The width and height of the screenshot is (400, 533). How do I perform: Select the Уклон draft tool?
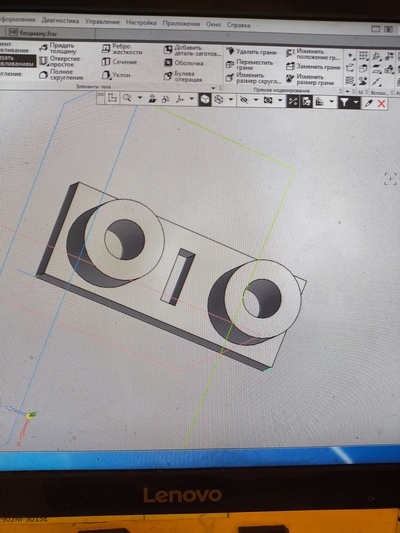coord(116,75)
